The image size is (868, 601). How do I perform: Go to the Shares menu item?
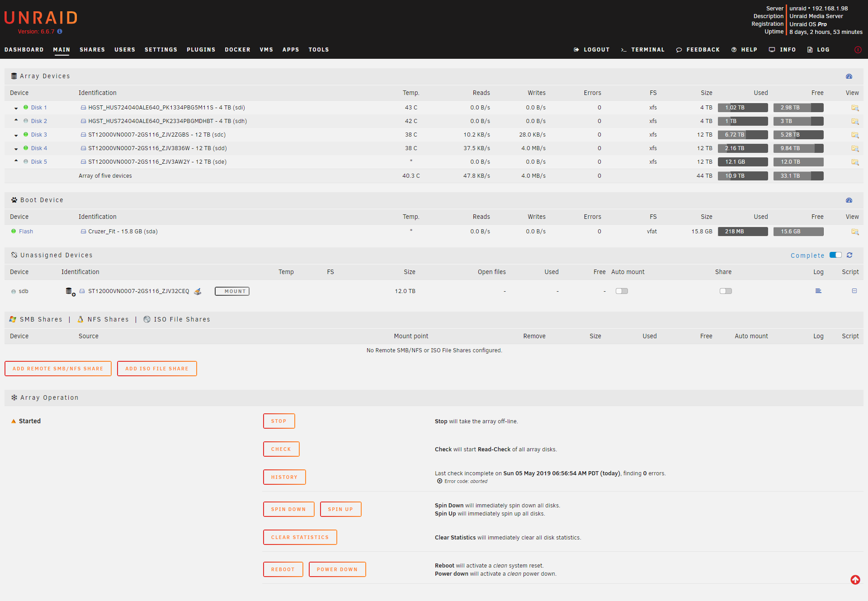(x=92, y=50)
